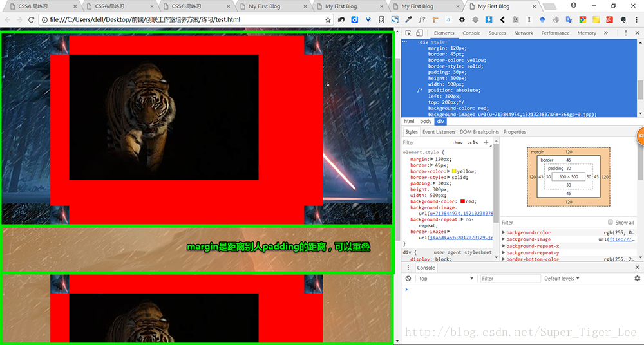Image resolution: width=644 pixels, height=345 pixels.
Task: Open the Properties pane tab
Action: [x=515, y=132]
